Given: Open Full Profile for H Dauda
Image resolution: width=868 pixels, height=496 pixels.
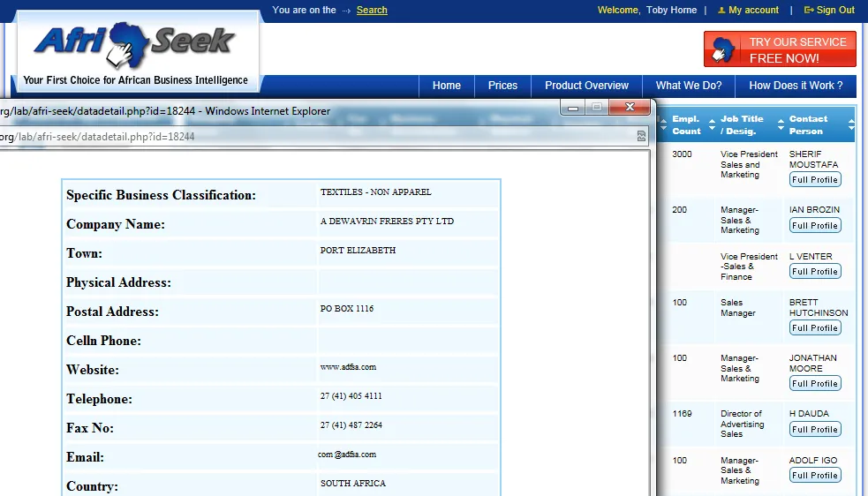Looking at the screenshot, I should click(x=815, y=429).
